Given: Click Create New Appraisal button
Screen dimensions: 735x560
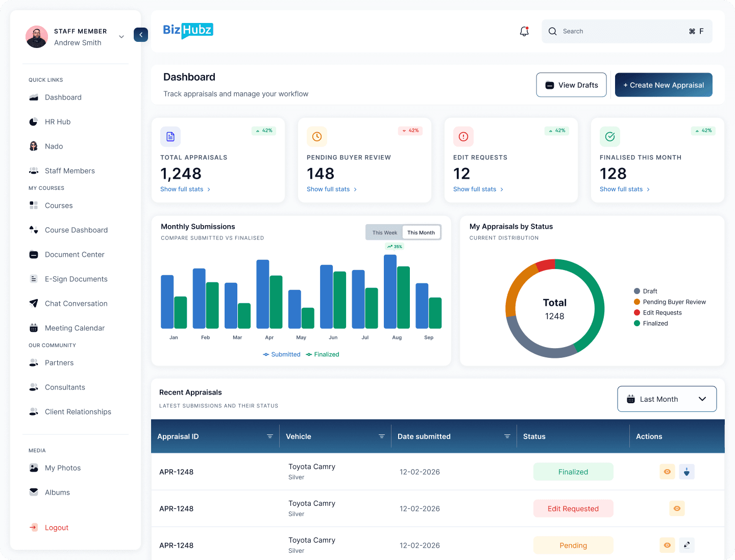Looking at the screenshot, I should pos(664,85).
